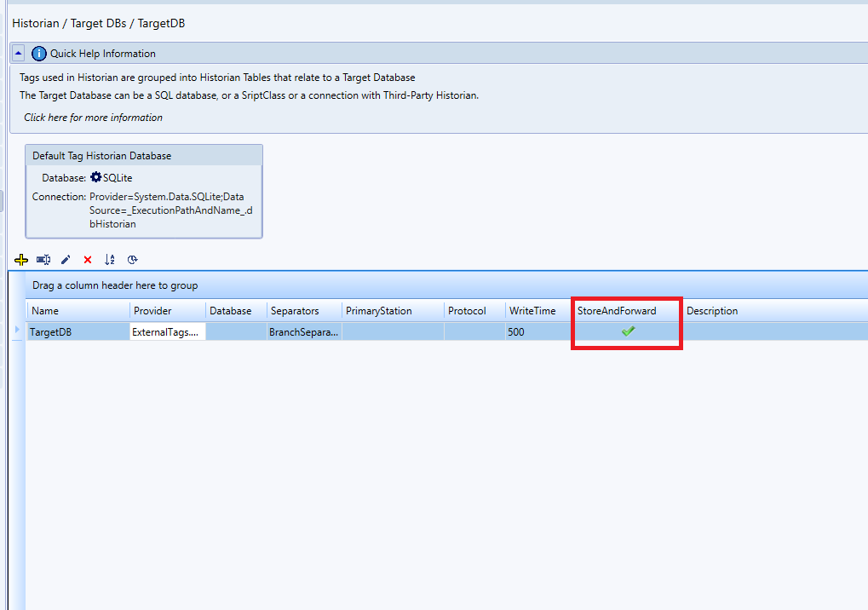
Task: Click the WriteTime column header
Action: 532,311
